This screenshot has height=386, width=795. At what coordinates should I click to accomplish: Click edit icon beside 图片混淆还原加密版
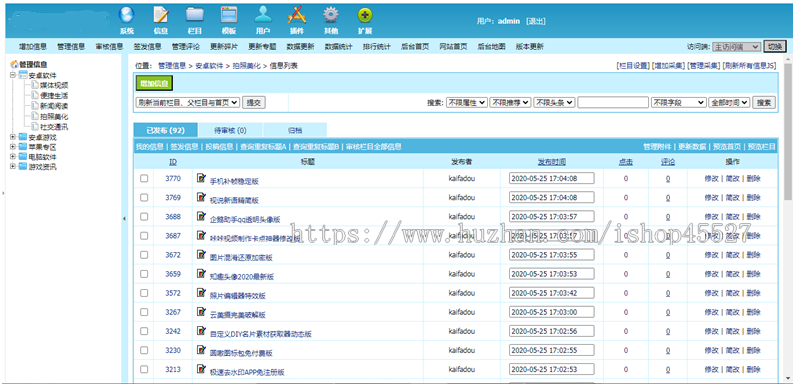click(x=201, y=255)
